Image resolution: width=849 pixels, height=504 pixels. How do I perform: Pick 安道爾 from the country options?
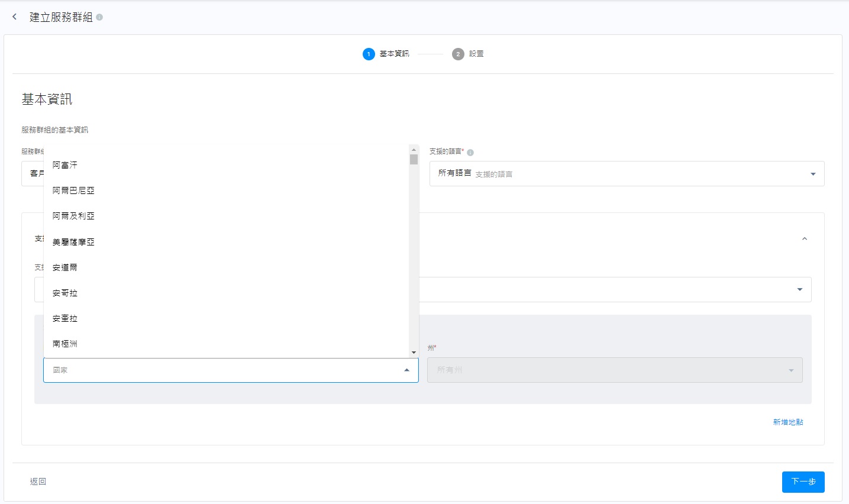point(65,267)
